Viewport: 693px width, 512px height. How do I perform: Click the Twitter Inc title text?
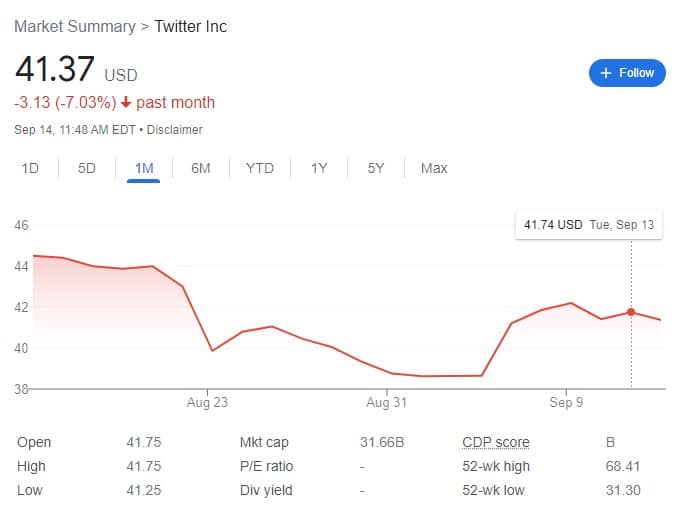coord(191,27)
